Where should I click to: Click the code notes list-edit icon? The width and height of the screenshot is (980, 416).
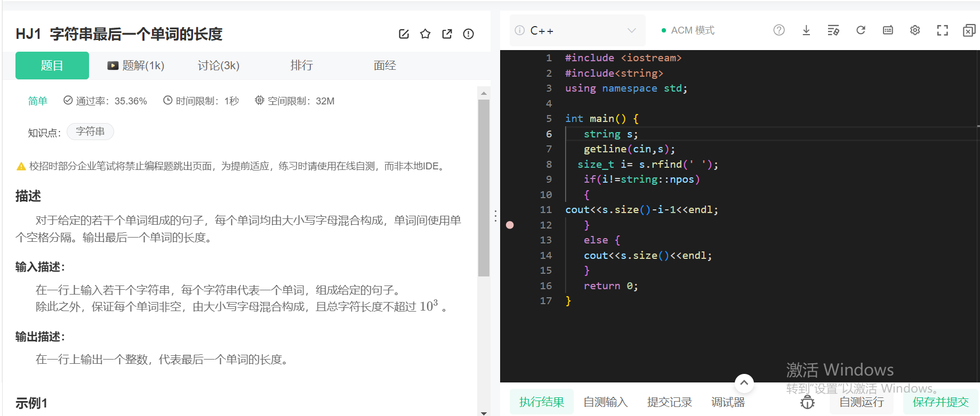[x=833, y=30]
